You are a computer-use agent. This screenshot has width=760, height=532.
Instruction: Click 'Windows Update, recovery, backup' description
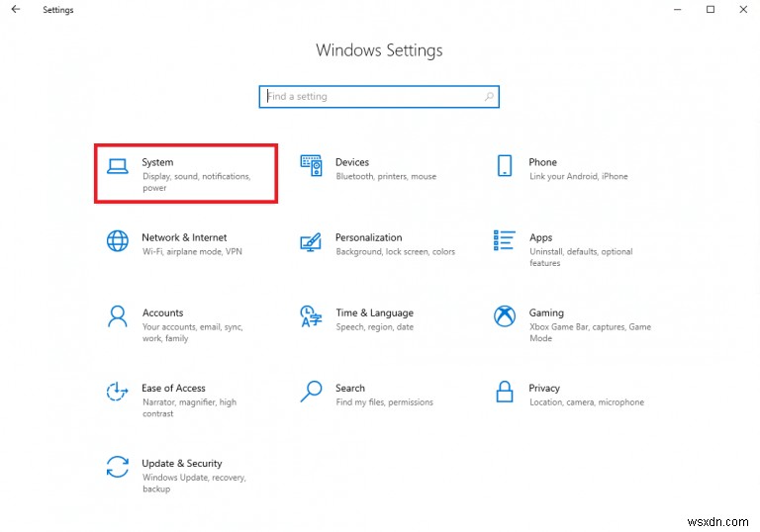click(194, 484)
